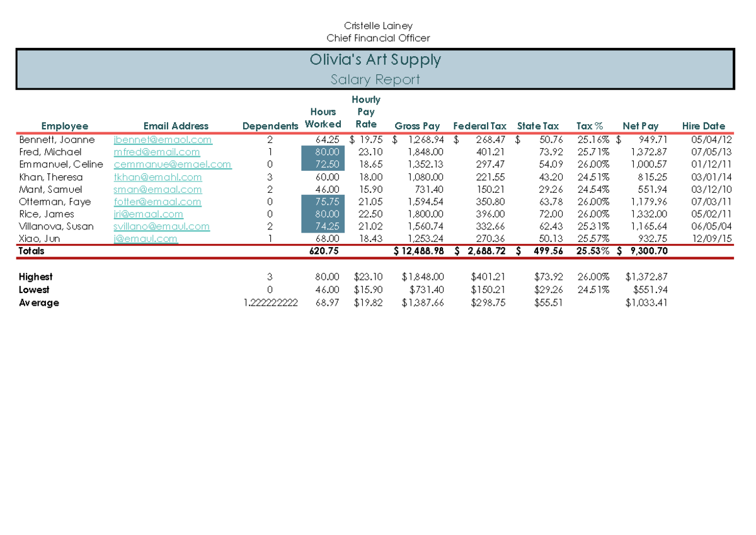Screen dimensions: 756x535
Task: Open Samuel Mant's email hyperlink
Action: pyautogui.click(x=157, y=189)
